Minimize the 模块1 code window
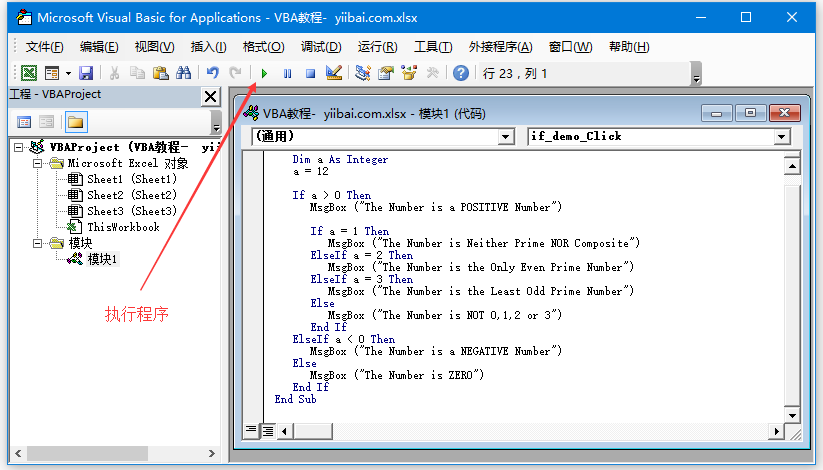The image size is (823, 470). [716, 113]
